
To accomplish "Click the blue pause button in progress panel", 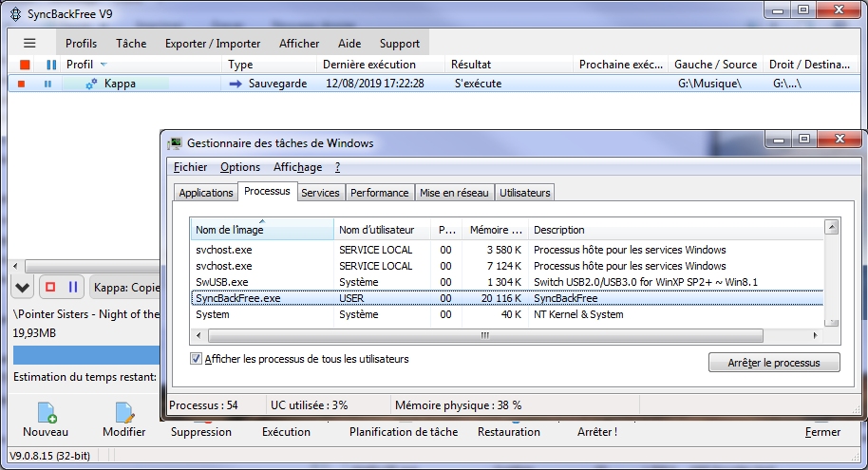I will 72,287.
